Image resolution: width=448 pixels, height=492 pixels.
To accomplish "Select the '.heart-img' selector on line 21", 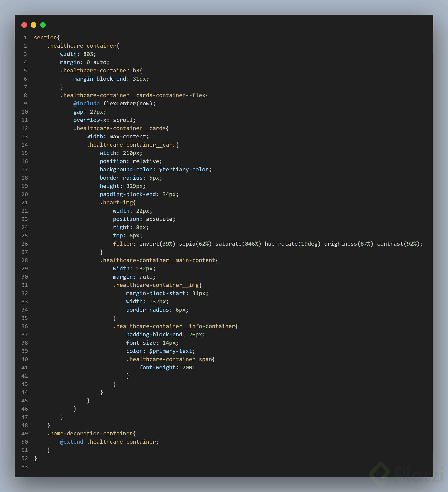I will pos(117,202).
